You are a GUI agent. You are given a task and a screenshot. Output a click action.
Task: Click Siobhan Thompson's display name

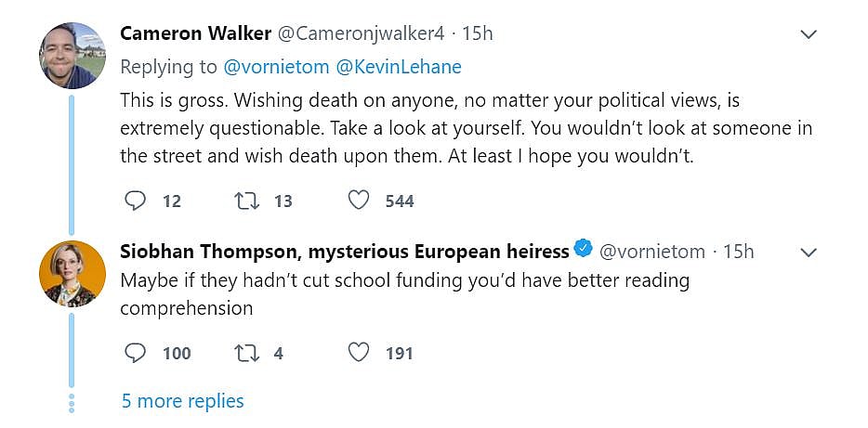click(344, 251)
